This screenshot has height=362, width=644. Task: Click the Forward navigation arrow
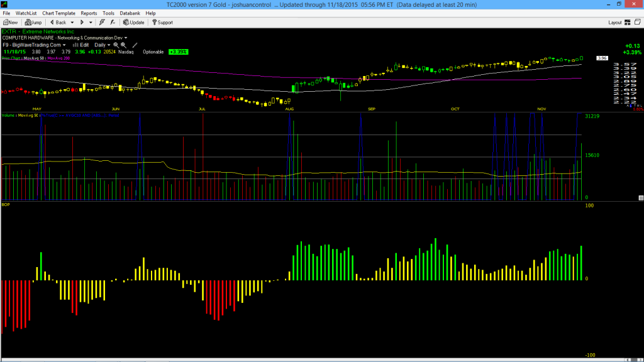82,23
